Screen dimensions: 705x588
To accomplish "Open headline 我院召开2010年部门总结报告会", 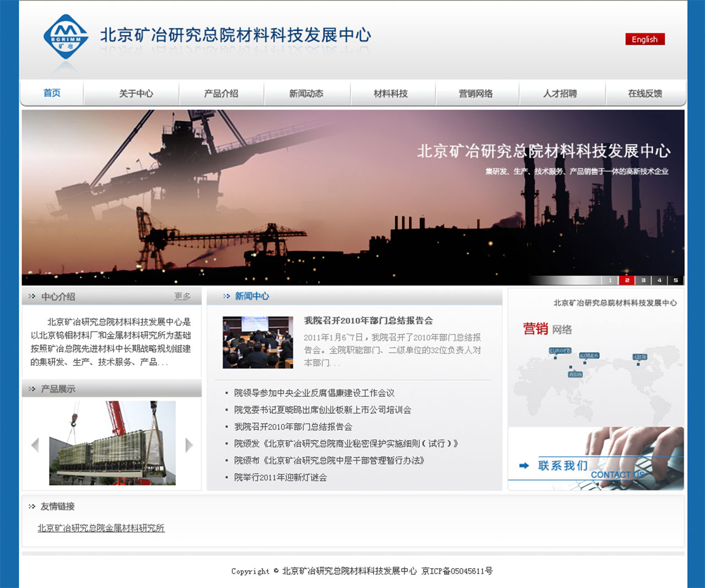I will pos(368,321).
